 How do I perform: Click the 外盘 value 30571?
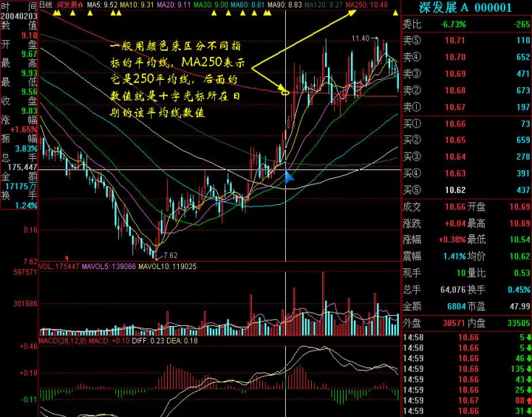click(454, 323)
